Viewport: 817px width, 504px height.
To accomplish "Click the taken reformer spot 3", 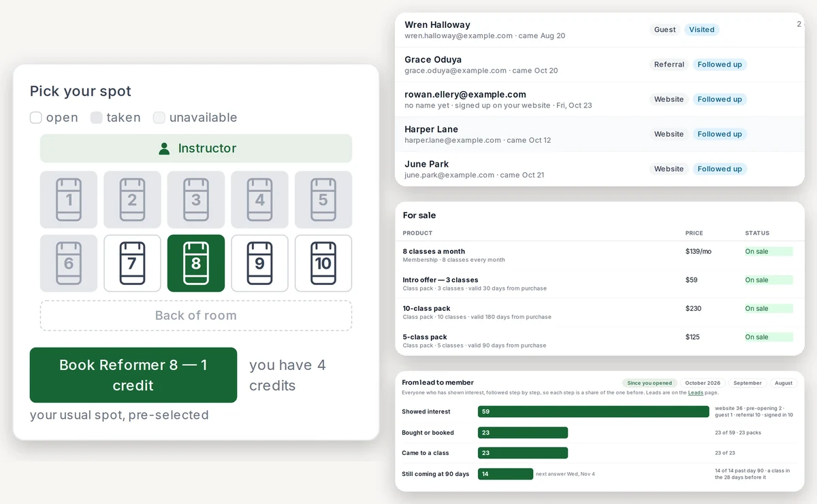I will tap(196, 199).
